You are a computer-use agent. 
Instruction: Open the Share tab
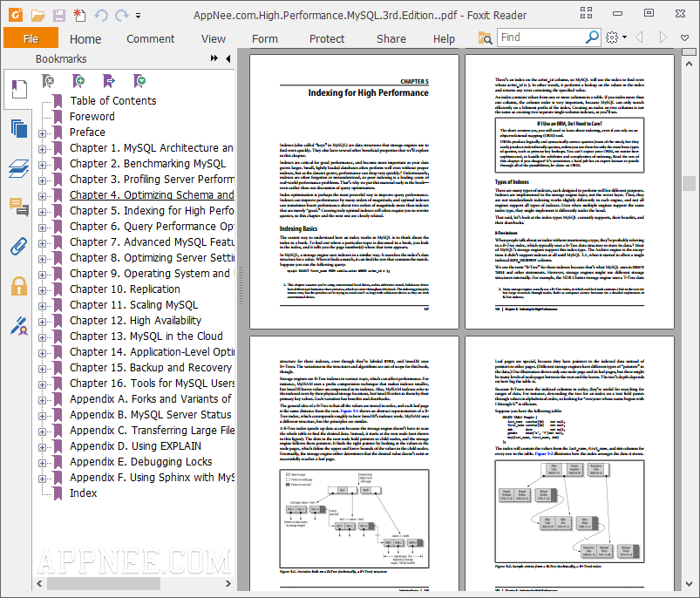(391, 39)
